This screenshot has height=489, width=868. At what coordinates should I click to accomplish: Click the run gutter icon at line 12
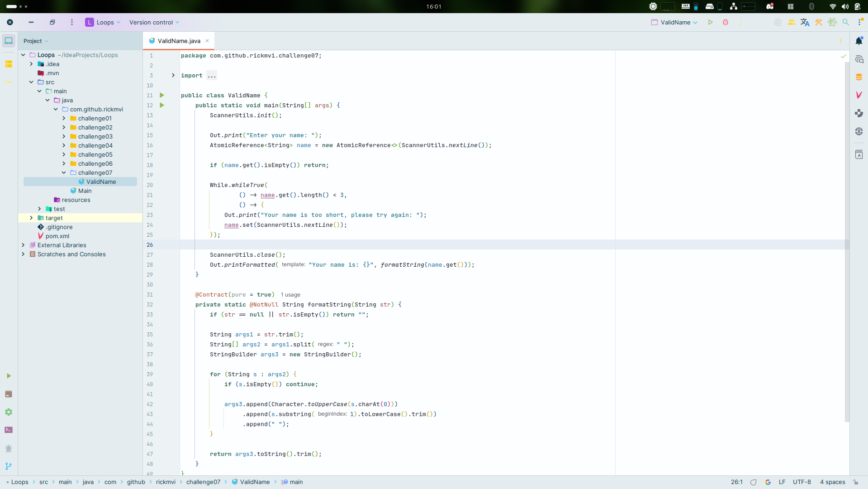pyautogui.click(x=162, y=105)
